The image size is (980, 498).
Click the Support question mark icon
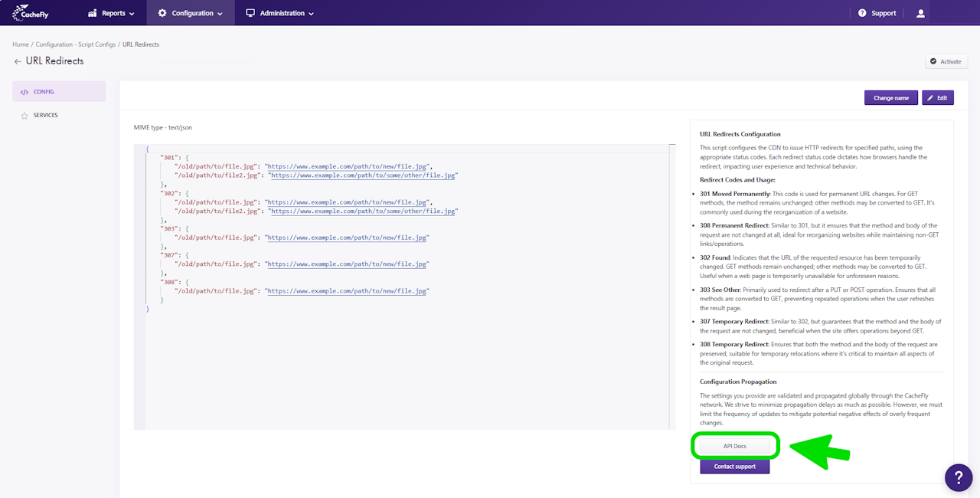[x=862, y=13]
